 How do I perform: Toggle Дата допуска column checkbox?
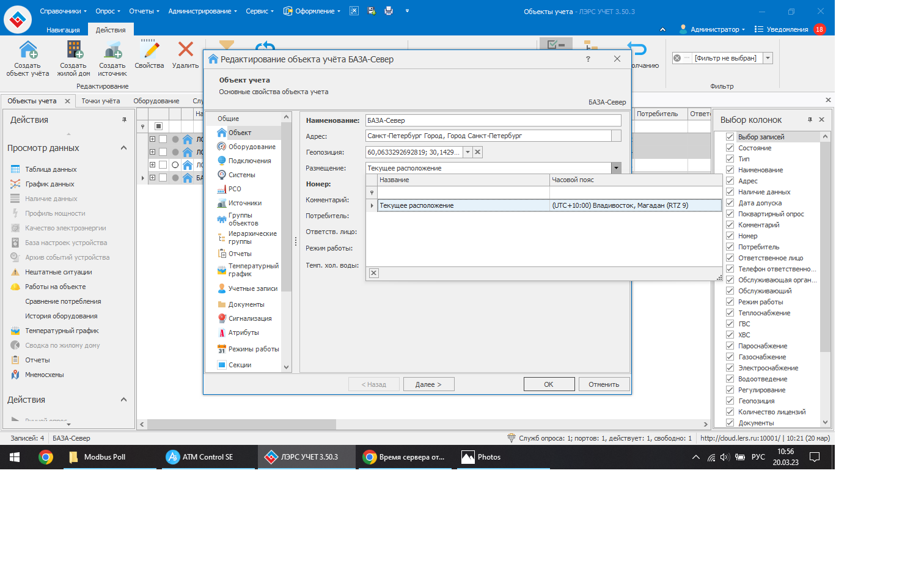[x=730, y=203]
